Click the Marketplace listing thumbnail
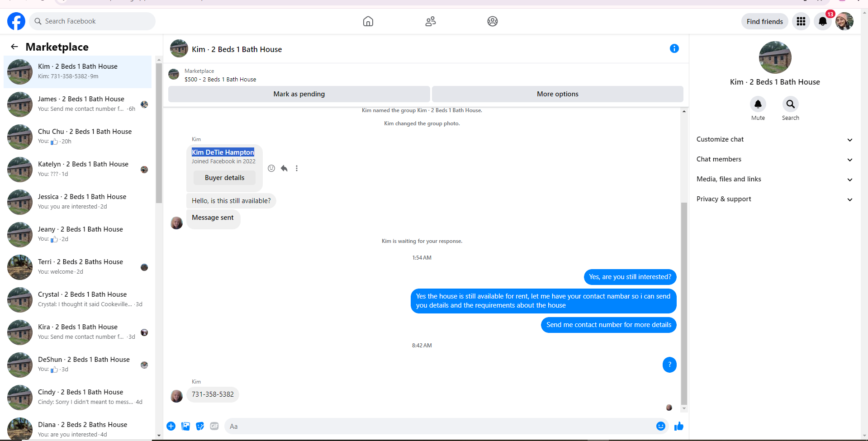 tap(174, 75)
